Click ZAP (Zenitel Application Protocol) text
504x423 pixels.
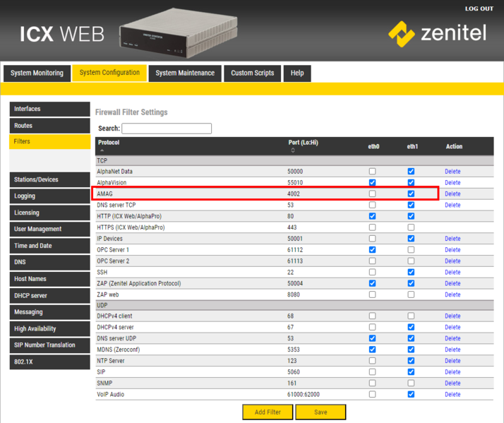[139, 283]
